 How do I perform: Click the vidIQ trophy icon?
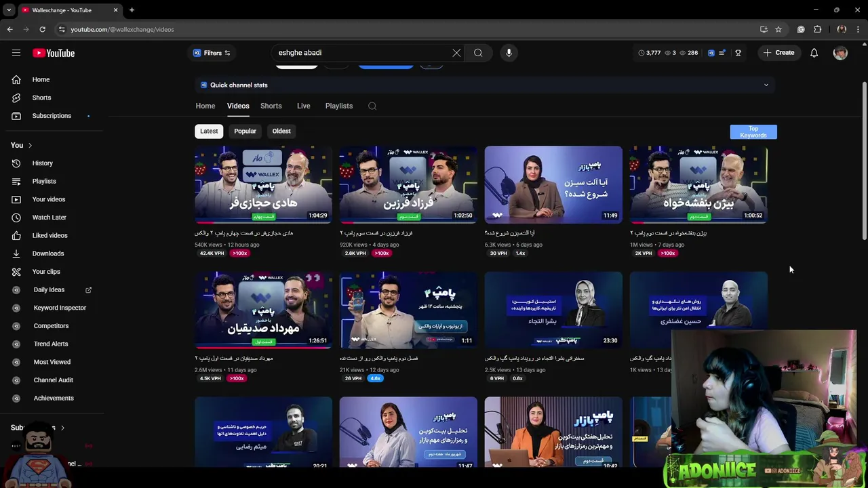(x=738, y=53)
